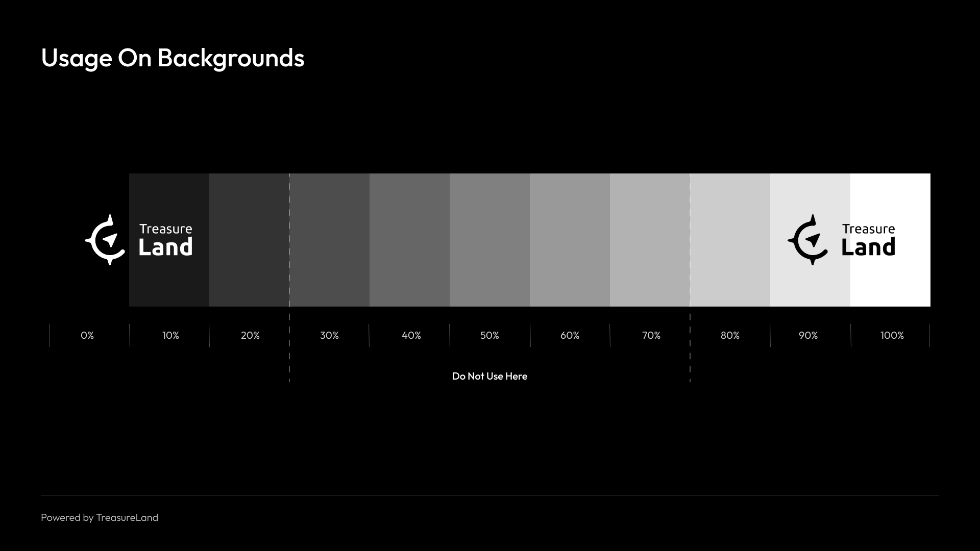Screen dimensions: 980x551
Task: Select the 20% dark gray swatch
Action: (x=249, y=240)
